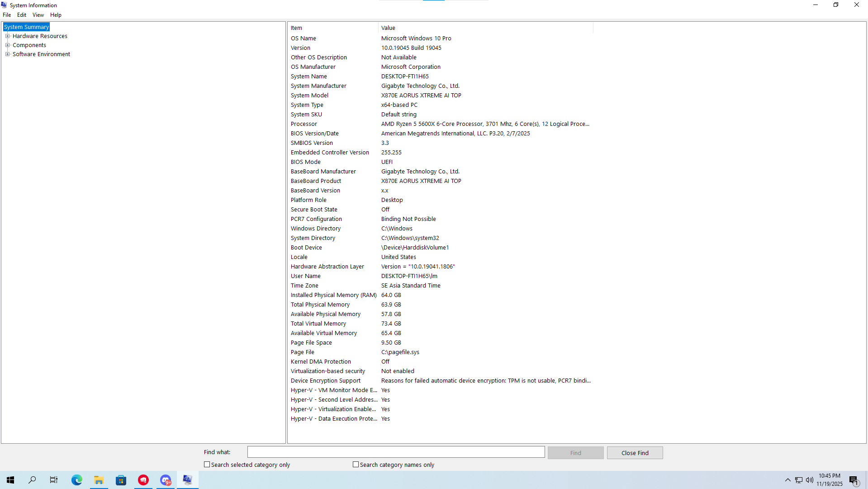Click the Item column header
The height and width of the screenshot is (489, 868).
coord(333,28)
